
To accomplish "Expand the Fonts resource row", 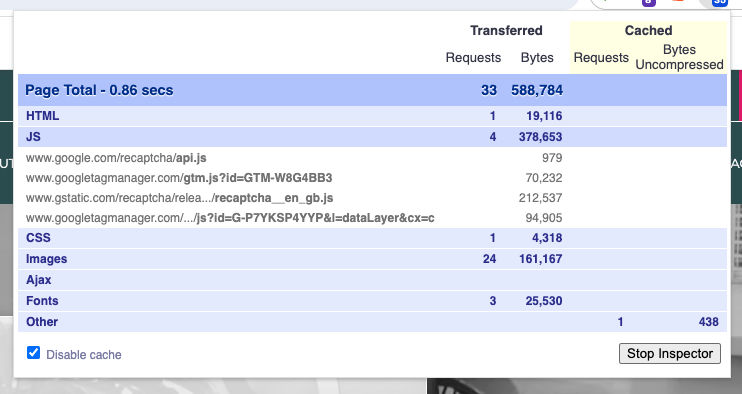I will click(x=372, y=301).
